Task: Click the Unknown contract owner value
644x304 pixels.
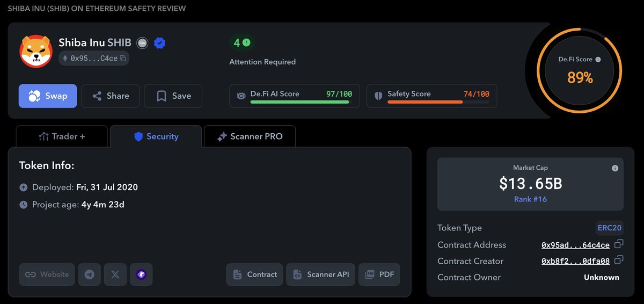Action: [602, 277]
